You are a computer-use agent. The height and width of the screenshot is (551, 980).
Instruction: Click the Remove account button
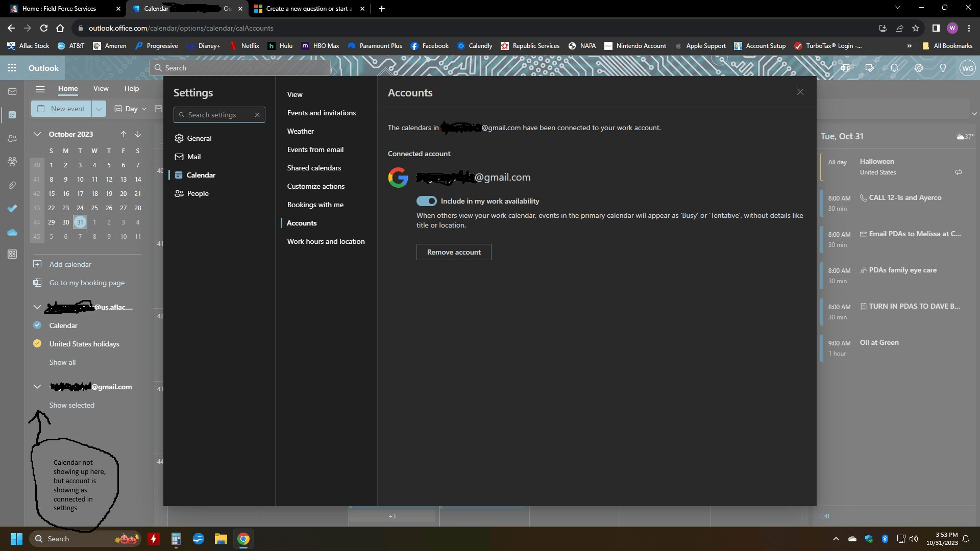[x=454, y=252]
